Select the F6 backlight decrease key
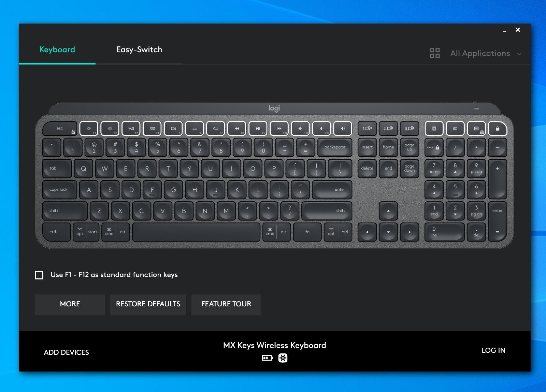546x392 pixels. 195,129
